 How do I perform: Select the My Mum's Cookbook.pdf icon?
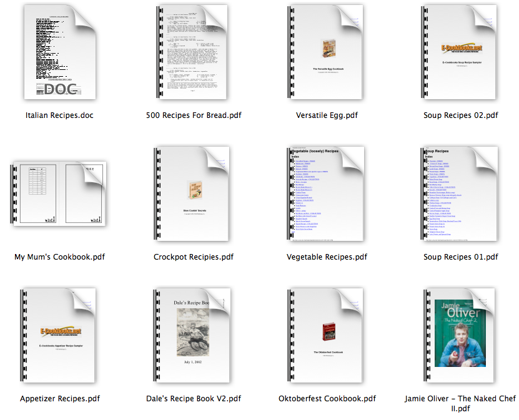point(60,194)
